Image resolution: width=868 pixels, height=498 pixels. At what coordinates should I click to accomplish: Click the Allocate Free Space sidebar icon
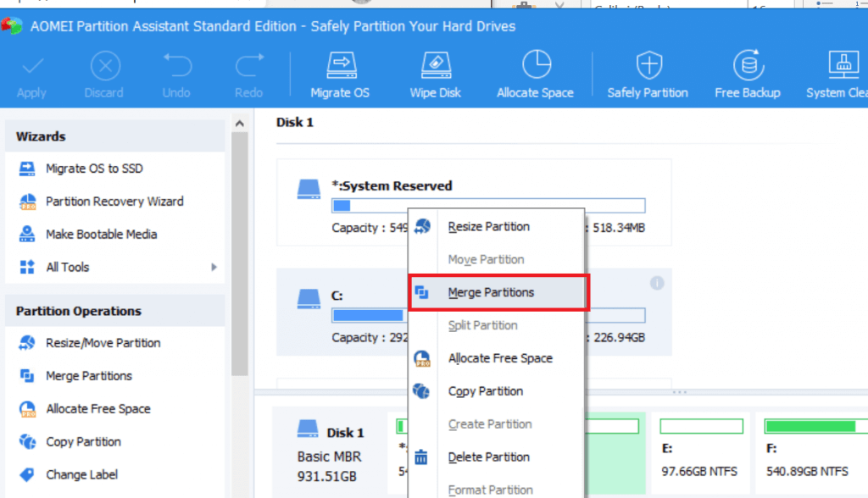point(27,409)
